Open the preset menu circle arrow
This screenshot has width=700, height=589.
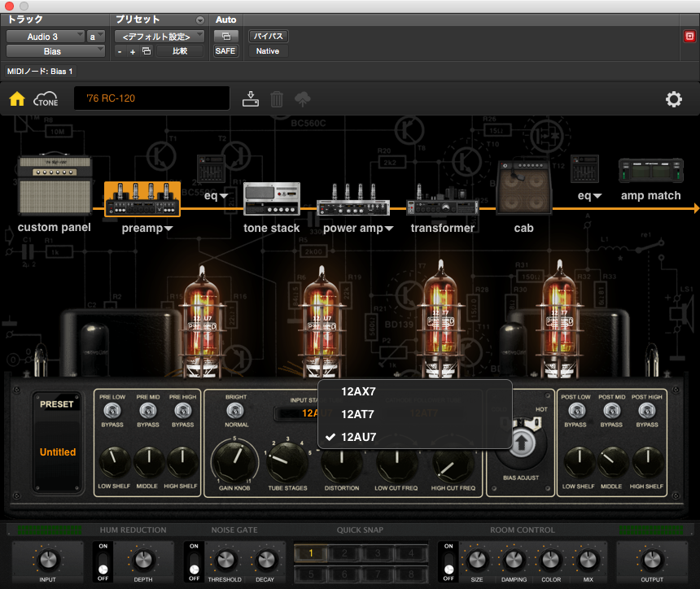tap(200, 20)
